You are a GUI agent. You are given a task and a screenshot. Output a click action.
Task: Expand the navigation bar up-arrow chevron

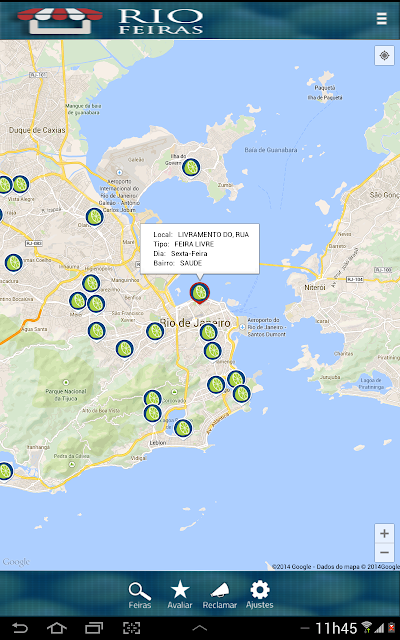pyautogui.click(x=200, y=628)
